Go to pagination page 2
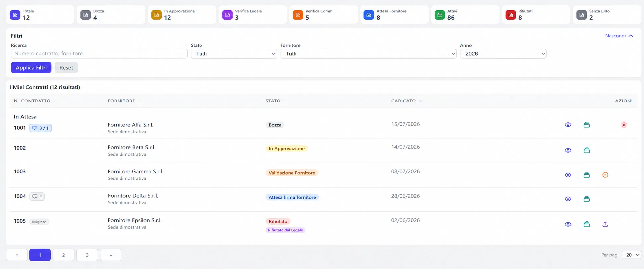This screenshot has height=269, width=644. 63,255
